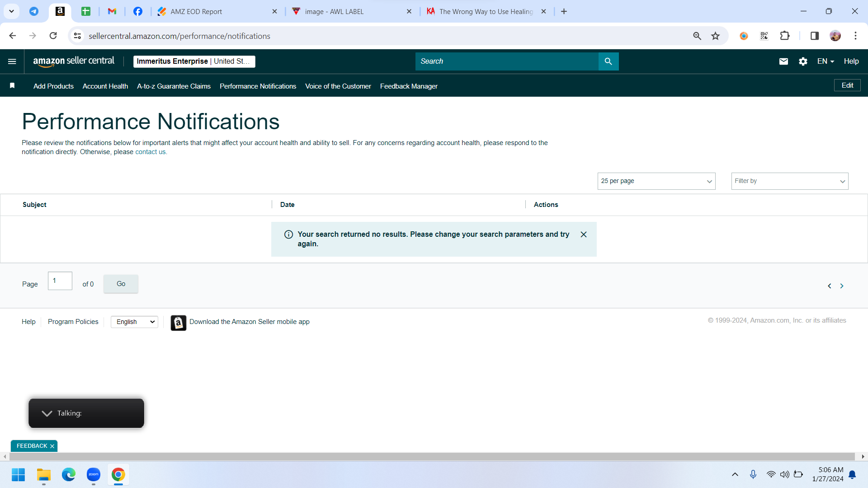868x488 pixels.
Task: Go to previous page arrow
Action: pos(830,286)
